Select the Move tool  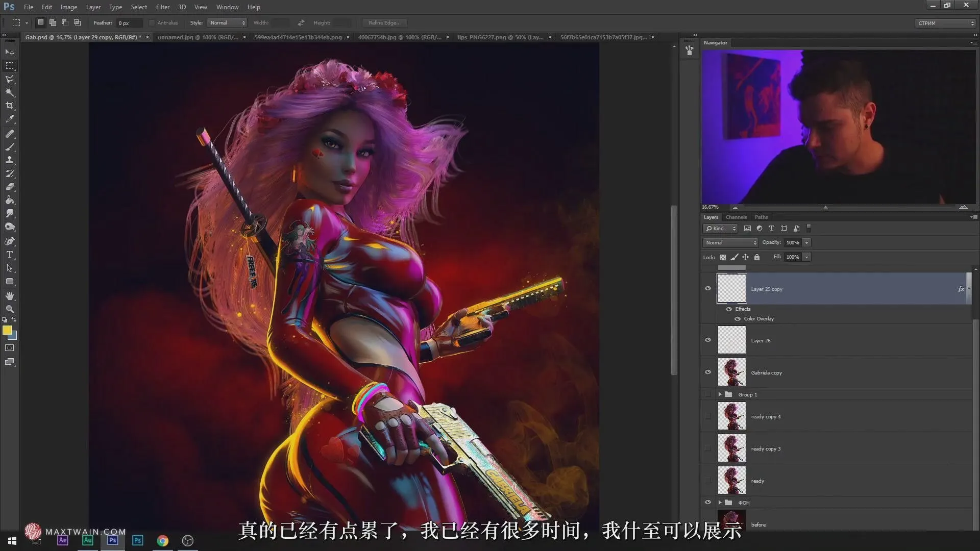(10, 52)
